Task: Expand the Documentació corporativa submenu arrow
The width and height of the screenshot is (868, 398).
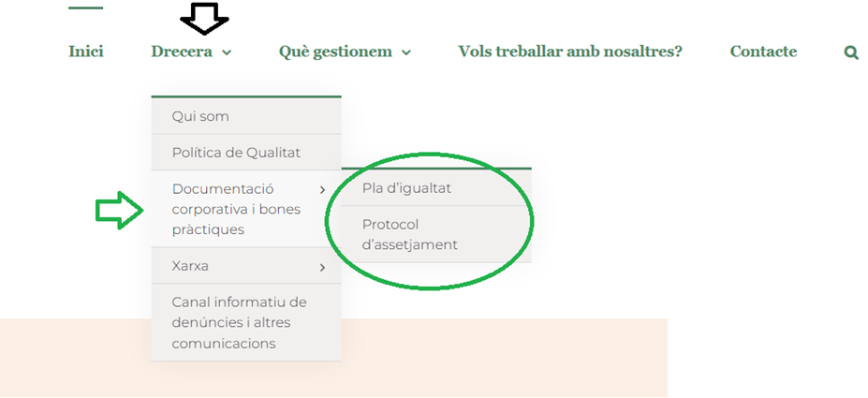Action: pos(322,190)
